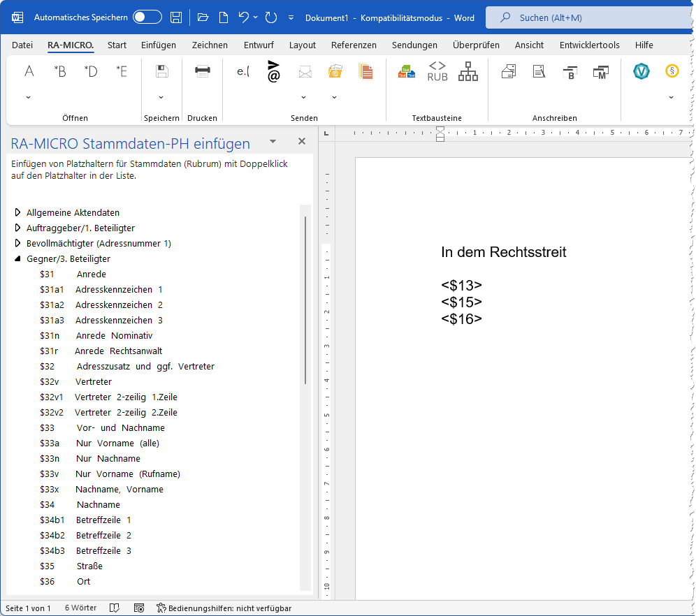
Task: Click the save disk icon in title bar
Action: tap(176, 17)
